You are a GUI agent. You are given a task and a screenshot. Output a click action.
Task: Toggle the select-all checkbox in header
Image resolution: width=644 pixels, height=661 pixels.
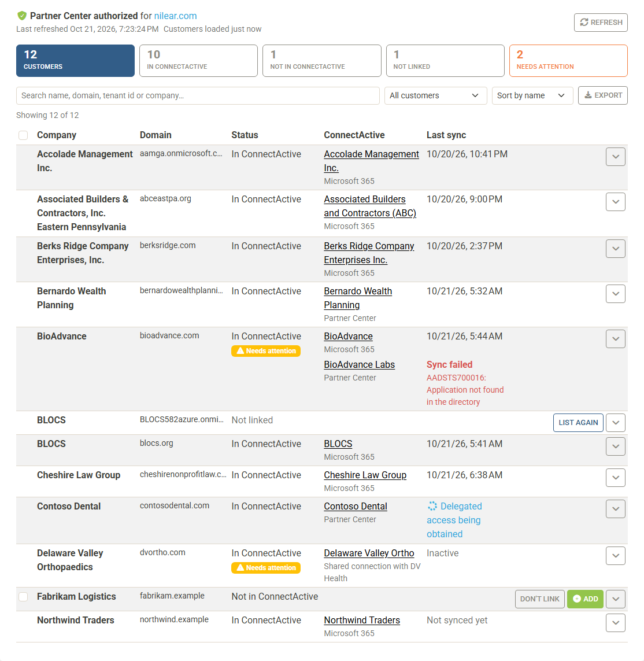[23, 135]
